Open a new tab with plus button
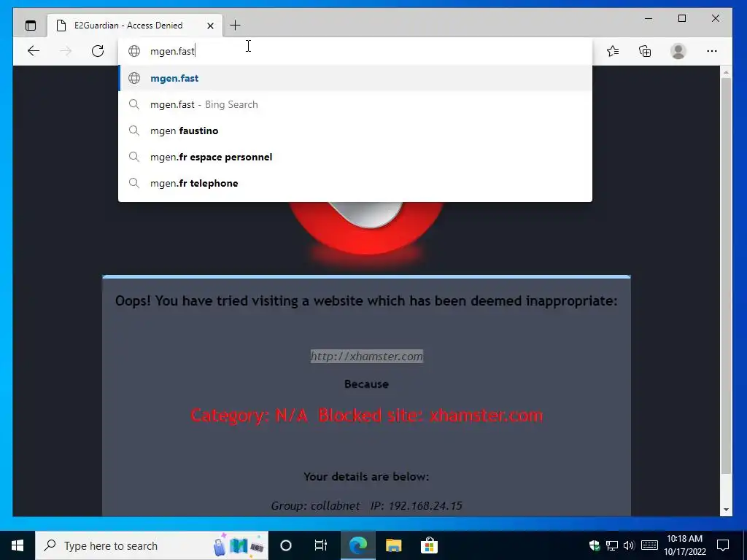747x560 pixels. coord(236,26)
